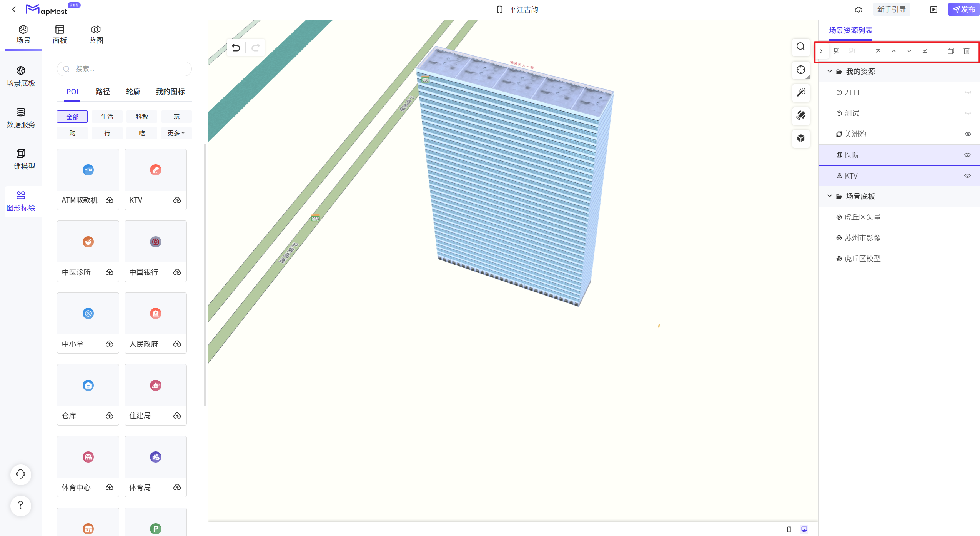Filter by 科教 category
Viewport: 980px width, 536px height.
coord(142,117)
